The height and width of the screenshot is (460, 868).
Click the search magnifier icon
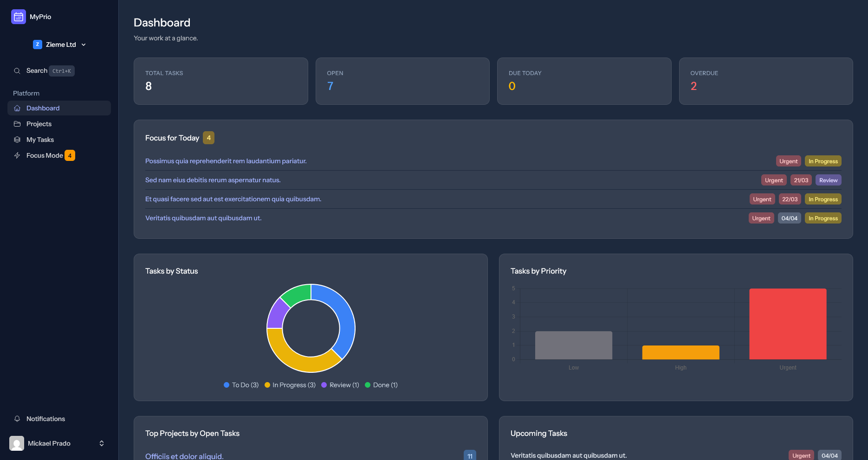[x=17, y=70]
